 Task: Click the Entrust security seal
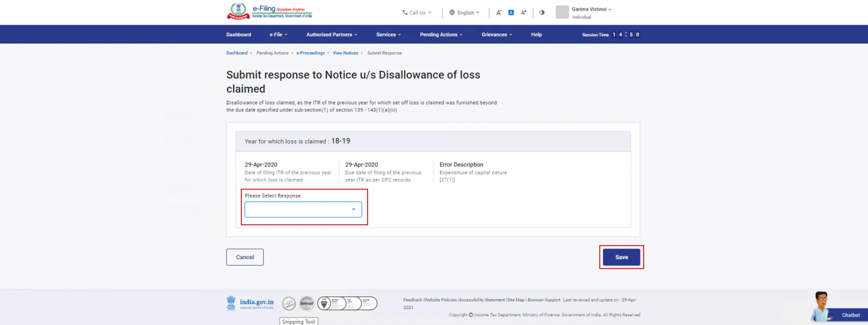point(306,304)
